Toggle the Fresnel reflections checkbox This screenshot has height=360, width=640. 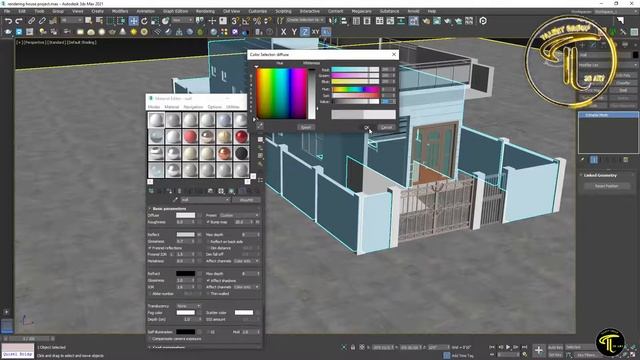pyautogui.click(x=150, y=248)
